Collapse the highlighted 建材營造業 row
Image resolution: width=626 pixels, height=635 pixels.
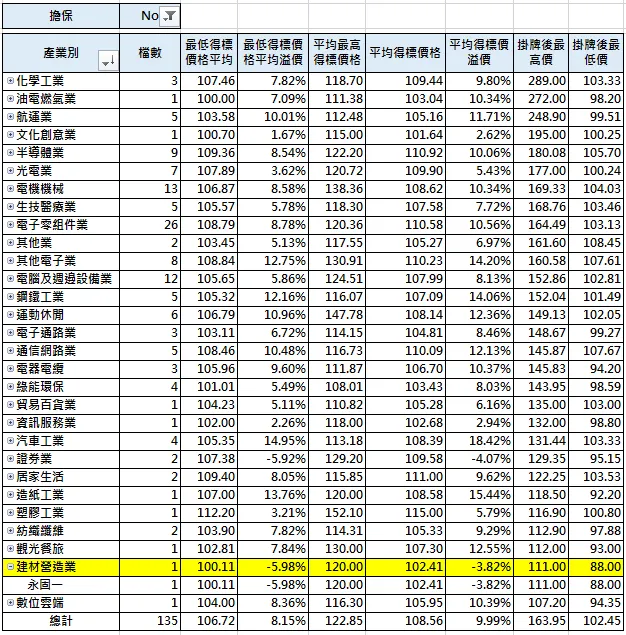tap(11, 567)
